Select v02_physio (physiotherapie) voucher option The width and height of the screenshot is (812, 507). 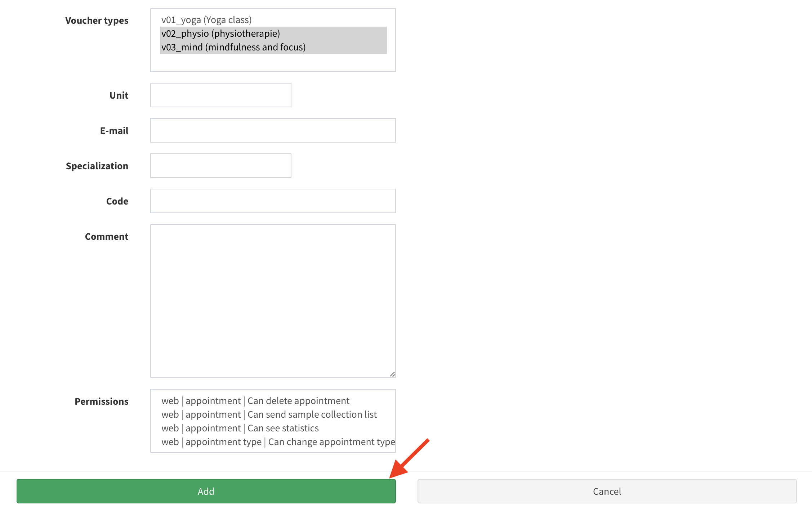tap(220, 33)
